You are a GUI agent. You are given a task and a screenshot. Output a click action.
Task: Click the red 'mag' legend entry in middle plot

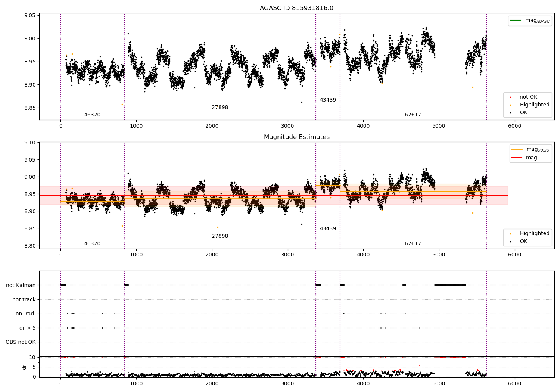point(525,158)
